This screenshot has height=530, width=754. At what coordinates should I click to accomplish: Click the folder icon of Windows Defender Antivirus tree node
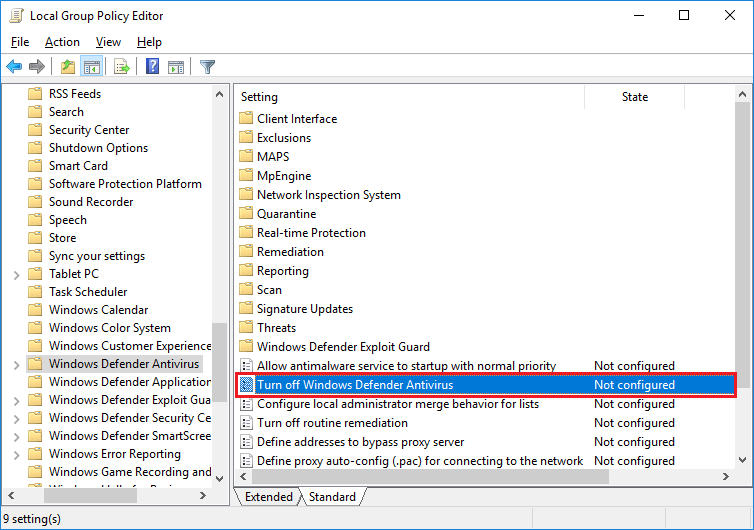tap(35, 364)
